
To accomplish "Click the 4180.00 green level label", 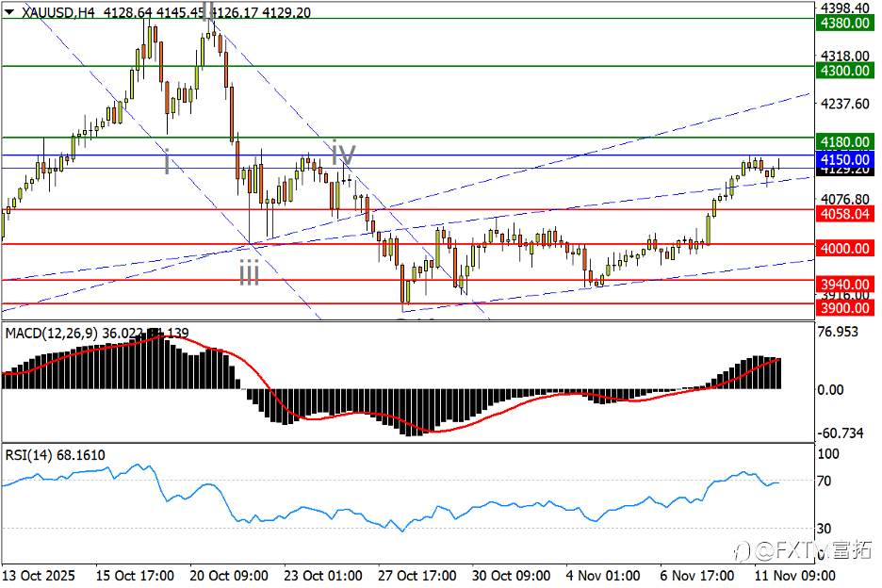I will (x=845, y=141).
